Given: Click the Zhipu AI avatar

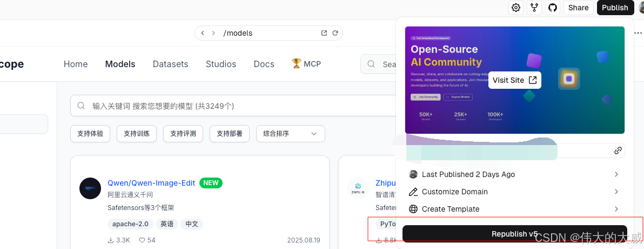Looking at the screenshot, I should [358, 188].
